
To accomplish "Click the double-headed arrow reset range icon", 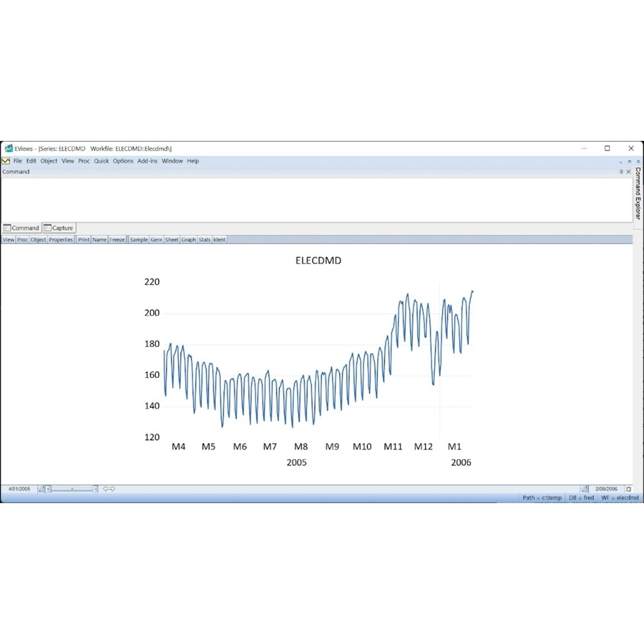I will [x=109, y=489].
